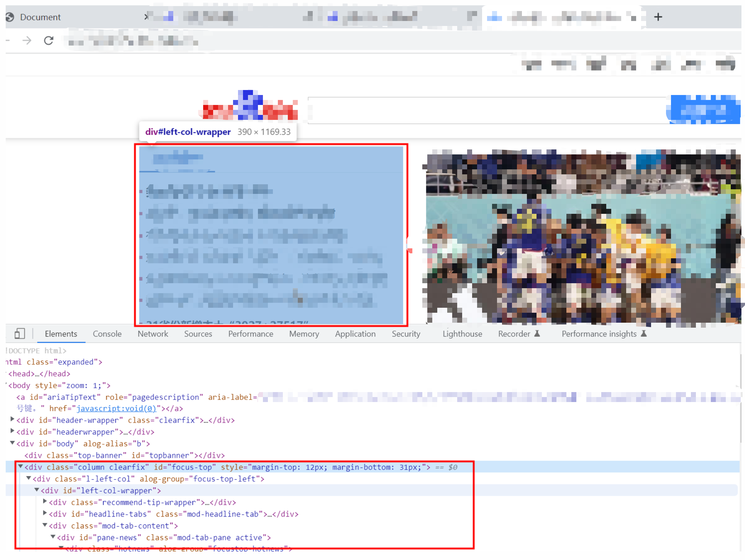
Task: Expand the headline-tabs div node
Action: tap(45, 514)
